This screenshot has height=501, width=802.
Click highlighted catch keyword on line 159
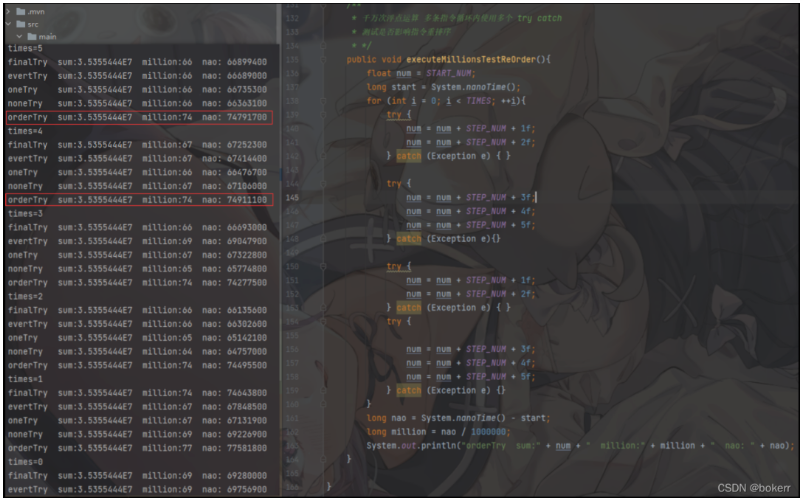(x=409, y=391)
